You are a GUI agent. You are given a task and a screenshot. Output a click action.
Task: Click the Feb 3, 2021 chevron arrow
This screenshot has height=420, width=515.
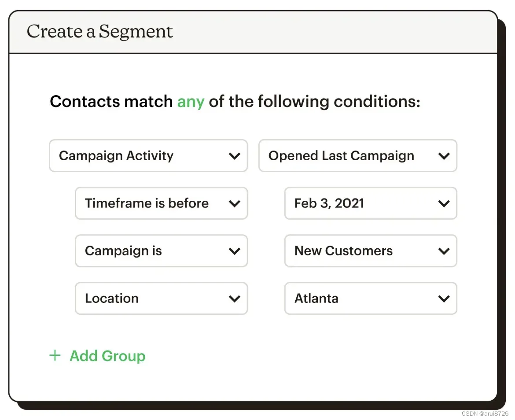point(444,203)
